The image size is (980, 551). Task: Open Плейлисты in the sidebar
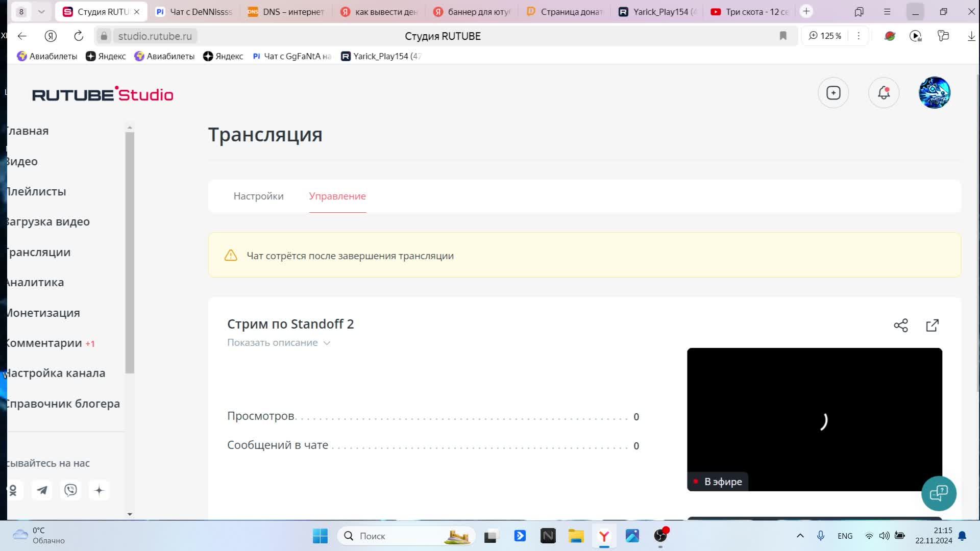pos(36,191)
